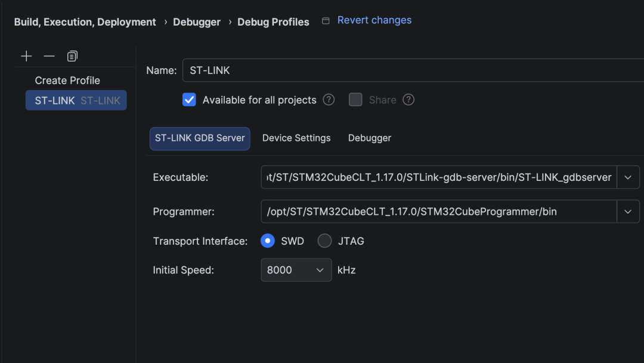
Task: Open help for the Share option
Action: [x=408, y=100]
